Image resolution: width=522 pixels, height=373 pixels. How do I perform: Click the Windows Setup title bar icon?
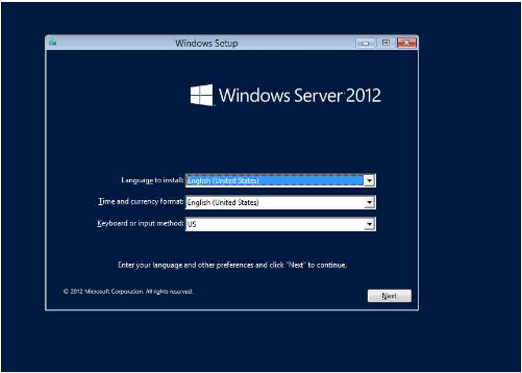53,42
